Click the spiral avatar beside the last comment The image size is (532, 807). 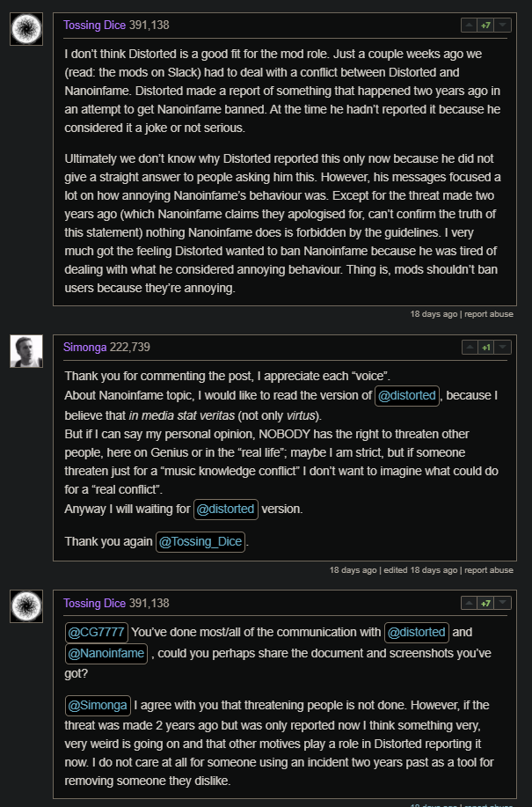pos(26,606)
